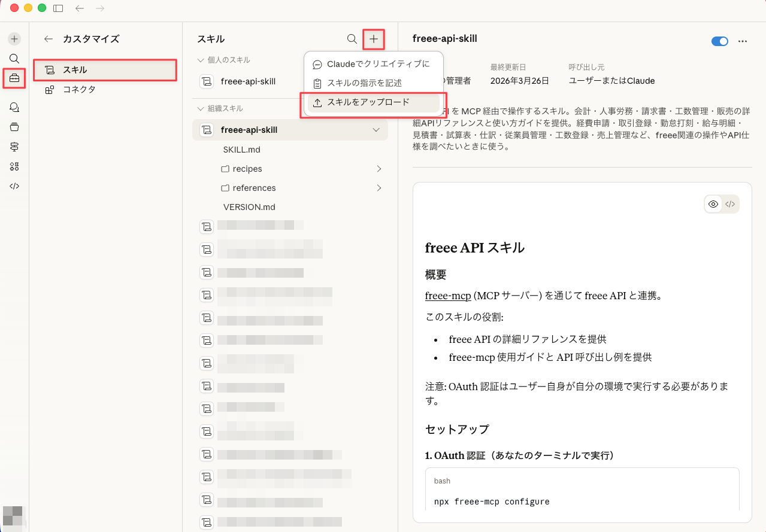Expand the recipes folder chevron
Screen dimensions: 766x532
pos(379,169)
